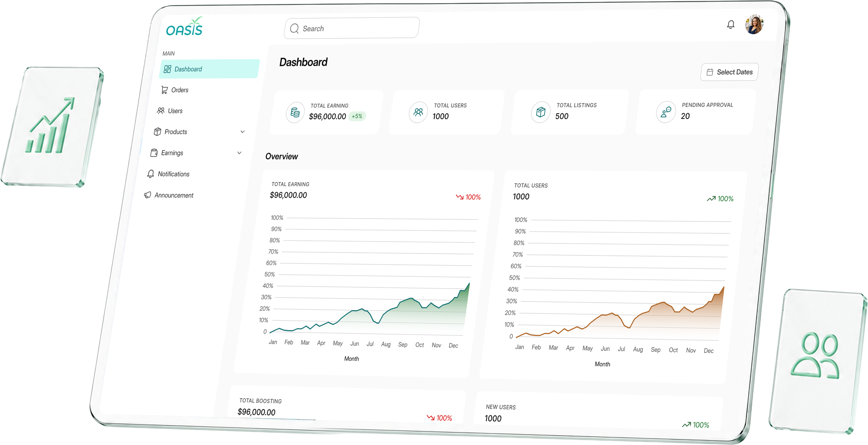Expand the Earnings submenu chevron
The image size is (868, 445).
click(239, 153)
